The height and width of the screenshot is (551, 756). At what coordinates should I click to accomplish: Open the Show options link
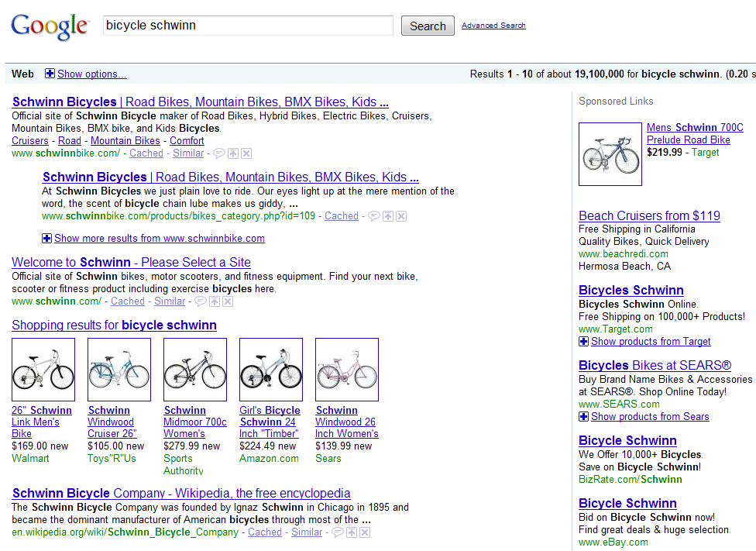coord(92,74)
